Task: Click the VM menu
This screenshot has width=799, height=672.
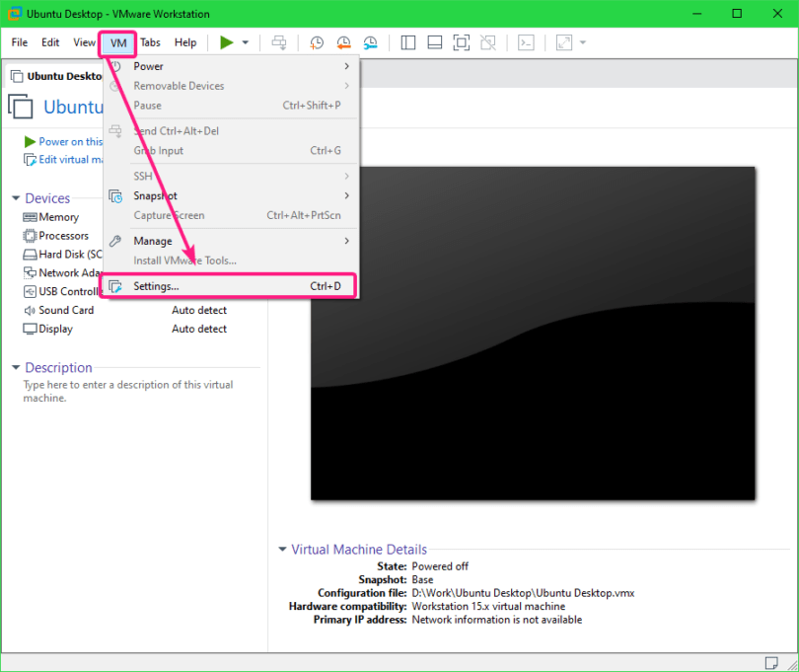Action: pos(118,42)
